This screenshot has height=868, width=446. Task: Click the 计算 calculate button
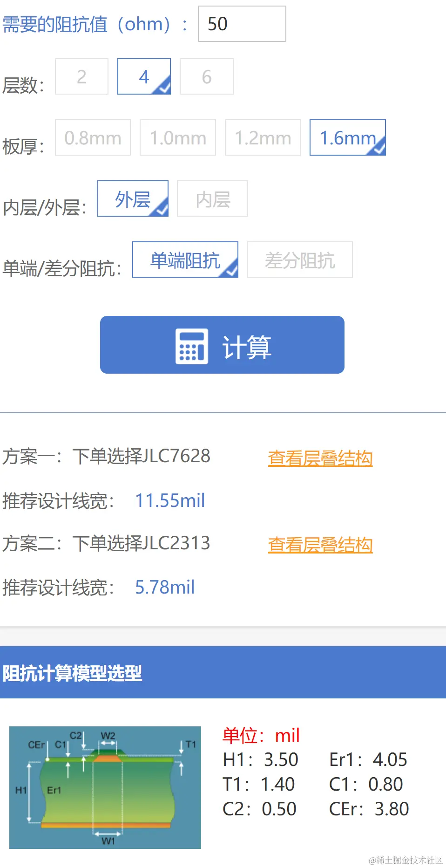point(222,345)
